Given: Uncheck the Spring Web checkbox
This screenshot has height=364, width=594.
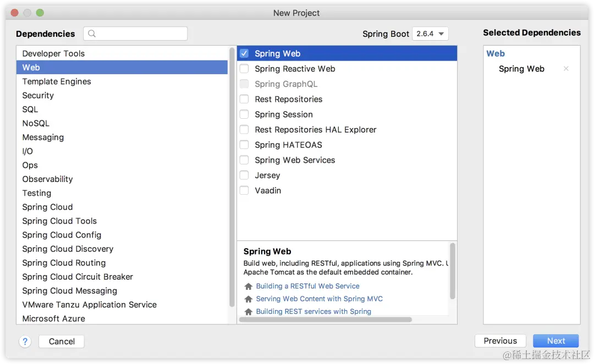Looking at the screenshot, I should [x=244, y=53].
